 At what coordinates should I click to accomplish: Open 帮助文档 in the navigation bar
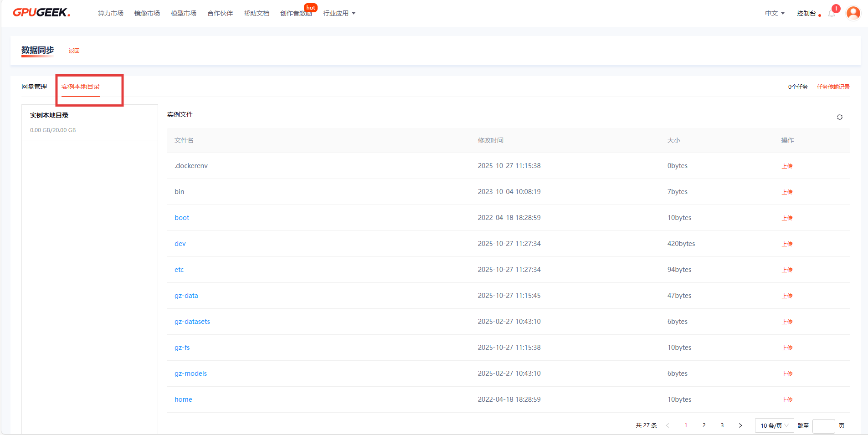257,13
